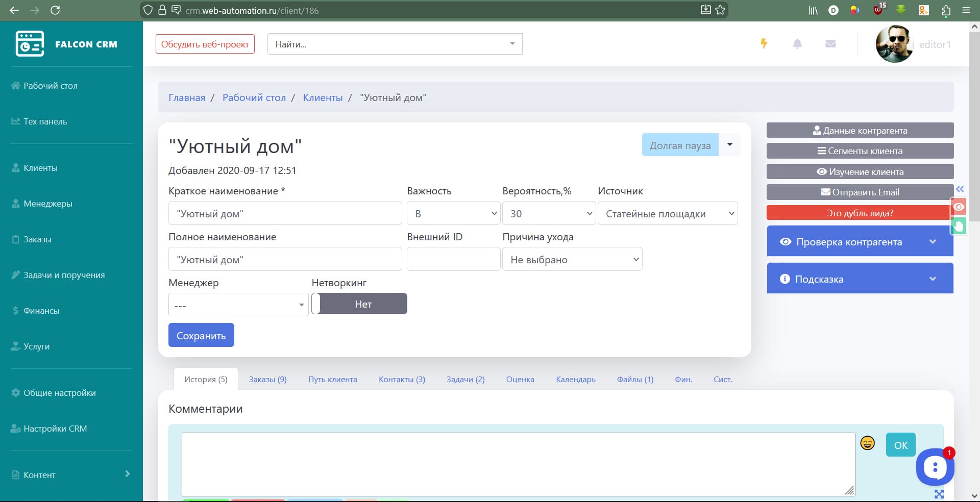The image size is (980, 502).
Task: Open the Причина ухода dropdown
Action: click(572, 260)
